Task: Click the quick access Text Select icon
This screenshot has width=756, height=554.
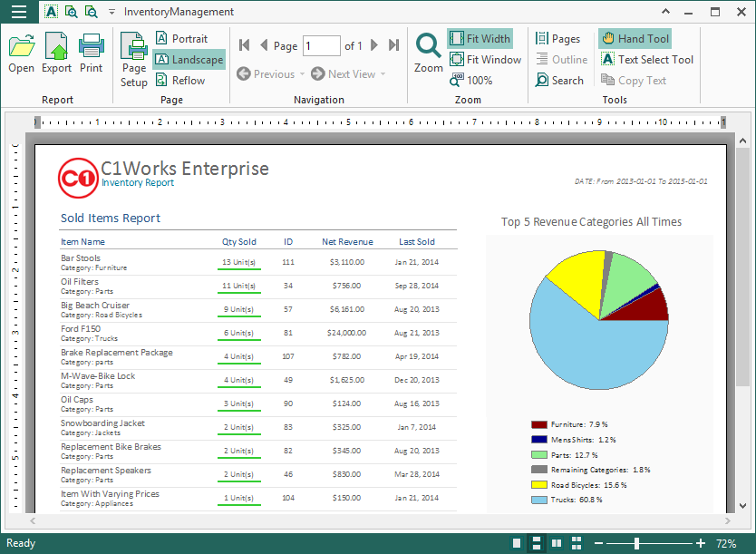Action: click(51, 12)
